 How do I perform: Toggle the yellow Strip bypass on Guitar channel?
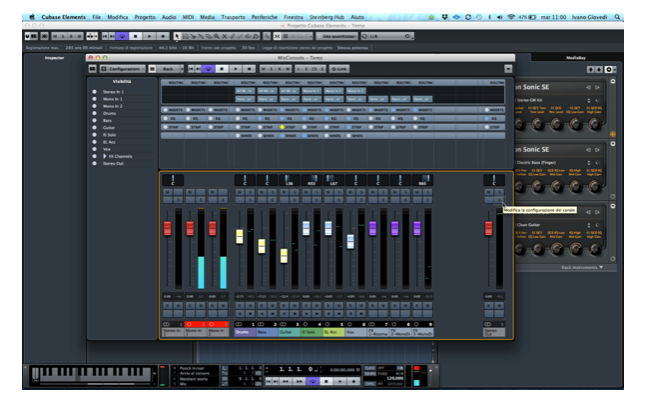click(282, 127)
